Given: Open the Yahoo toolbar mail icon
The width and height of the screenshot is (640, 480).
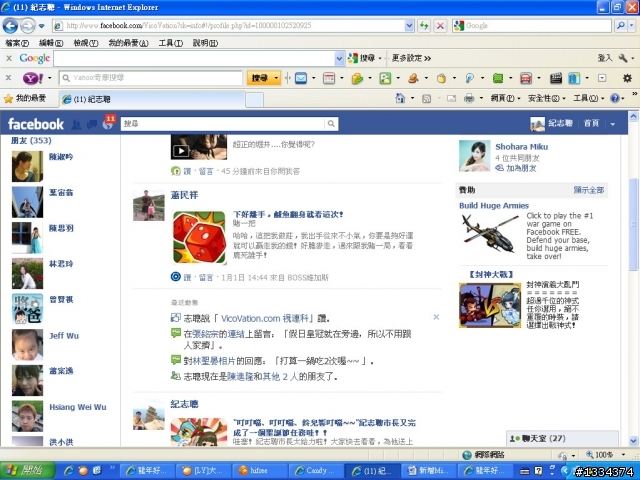Looking at the screenshot, I should click(301, 78).
